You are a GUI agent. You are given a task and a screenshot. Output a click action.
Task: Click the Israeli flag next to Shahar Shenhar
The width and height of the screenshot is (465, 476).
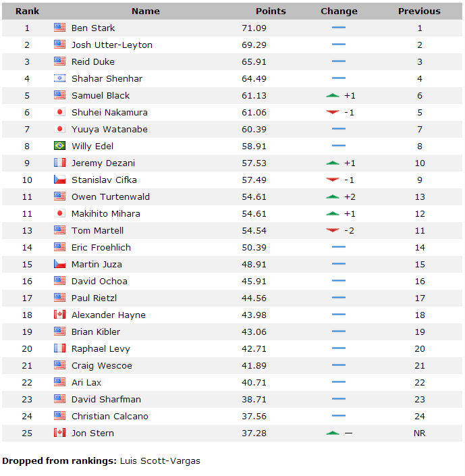59,78
